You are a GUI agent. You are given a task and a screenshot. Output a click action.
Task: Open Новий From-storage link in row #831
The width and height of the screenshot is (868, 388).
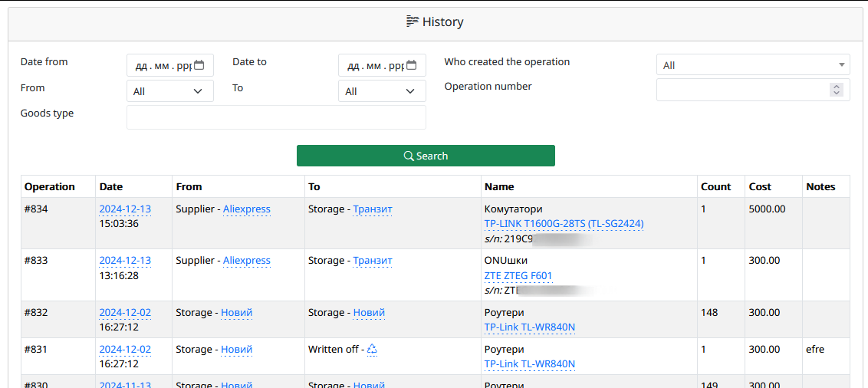[x=237, y=350]
